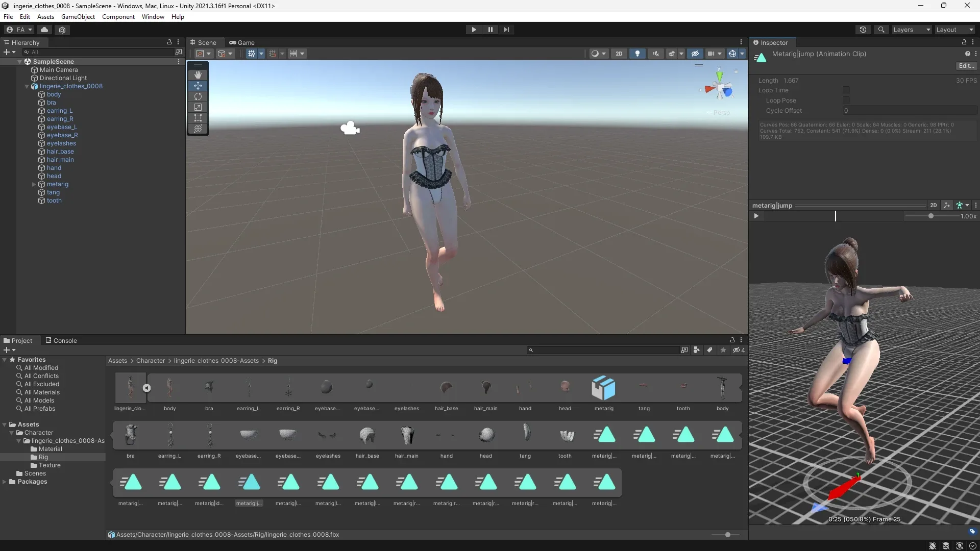980x551 pixels.
Task: Select the Hand tool in Scene view
Action: click(x=198, y=74)
